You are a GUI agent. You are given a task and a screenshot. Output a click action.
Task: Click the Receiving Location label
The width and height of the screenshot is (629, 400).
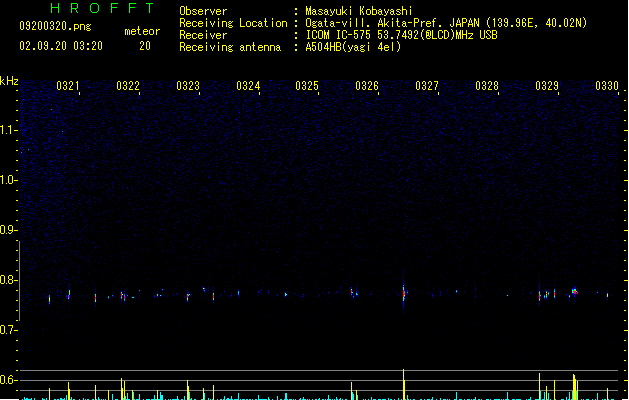click(x=233, y=23)
